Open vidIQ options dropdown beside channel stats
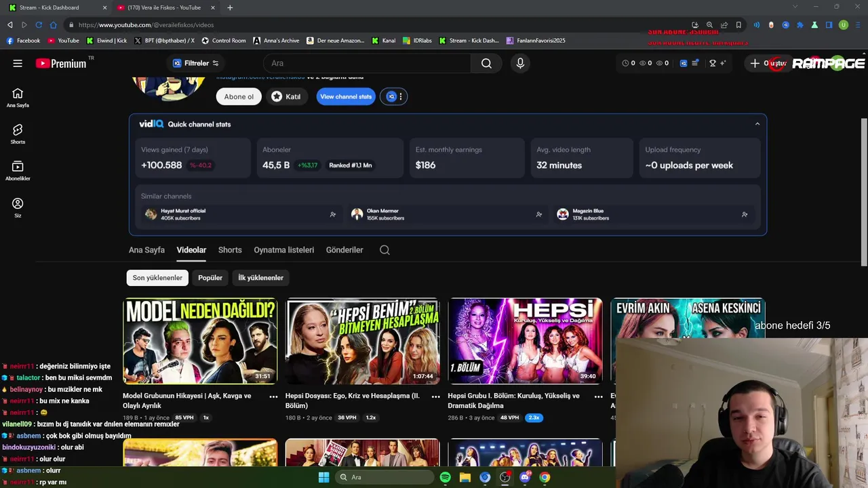Screen dimensions: 868x488 [x=394, y=96]
